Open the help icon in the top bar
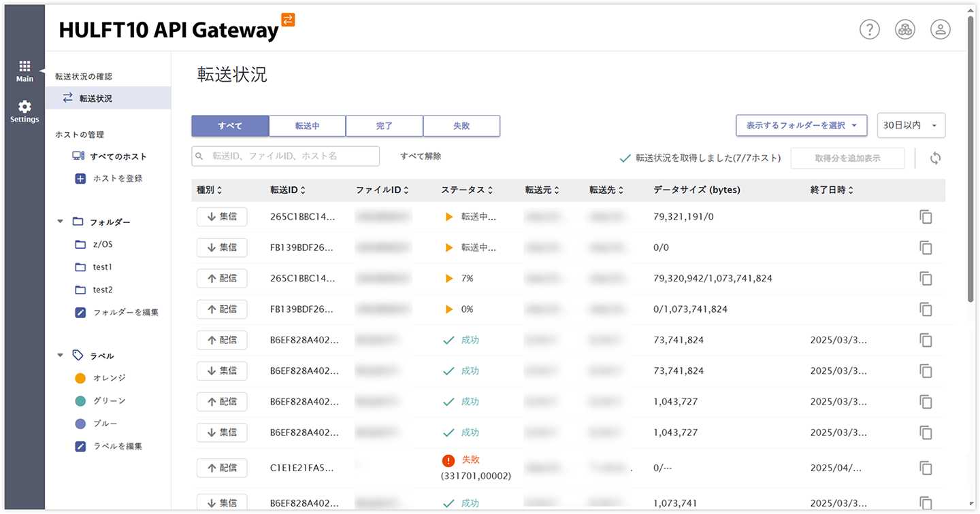 pyautogui.click(x=869, y=29)
